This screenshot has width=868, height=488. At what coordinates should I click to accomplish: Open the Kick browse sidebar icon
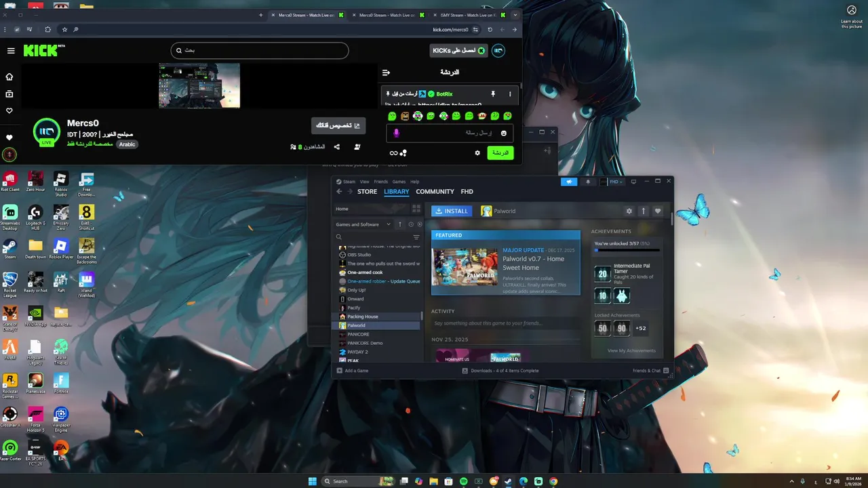9,94
